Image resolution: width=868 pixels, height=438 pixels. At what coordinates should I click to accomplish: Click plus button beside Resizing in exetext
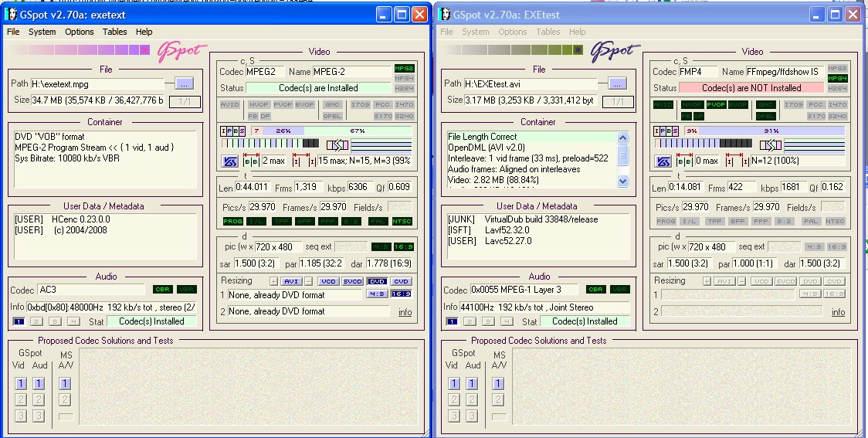coord(273,281)
